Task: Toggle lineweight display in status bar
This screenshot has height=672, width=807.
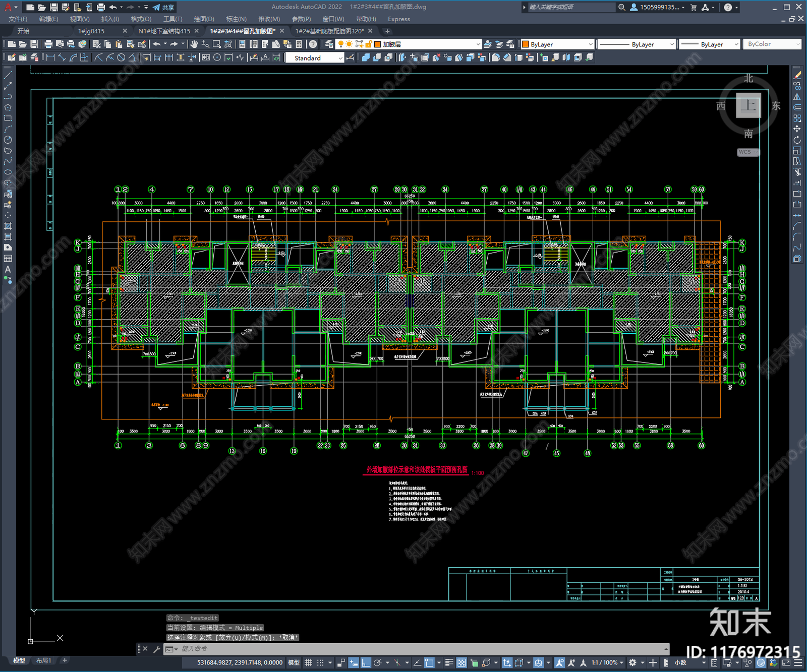Action: [449, 662]
